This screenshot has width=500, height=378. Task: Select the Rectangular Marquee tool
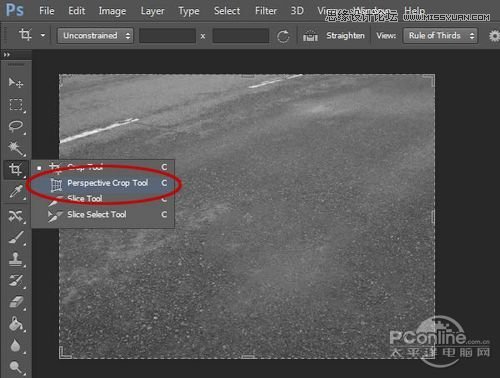[x=16, y=104]
